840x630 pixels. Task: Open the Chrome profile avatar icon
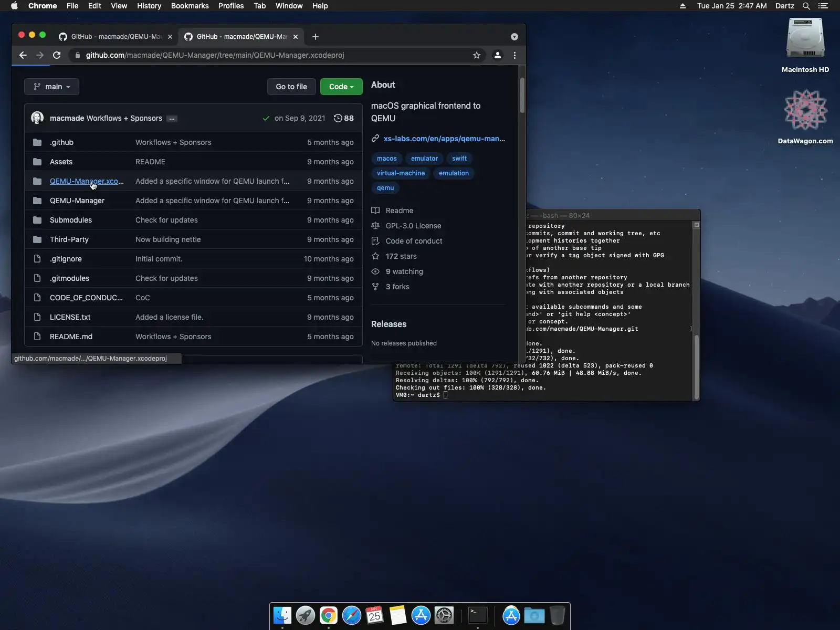(498, 55)
